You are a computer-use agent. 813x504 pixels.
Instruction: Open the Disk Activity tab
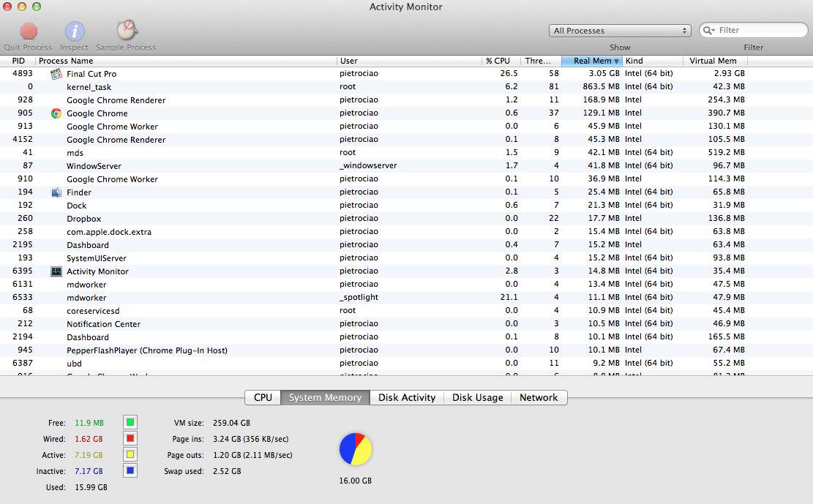pyautogui.click(x=407, y=397)
